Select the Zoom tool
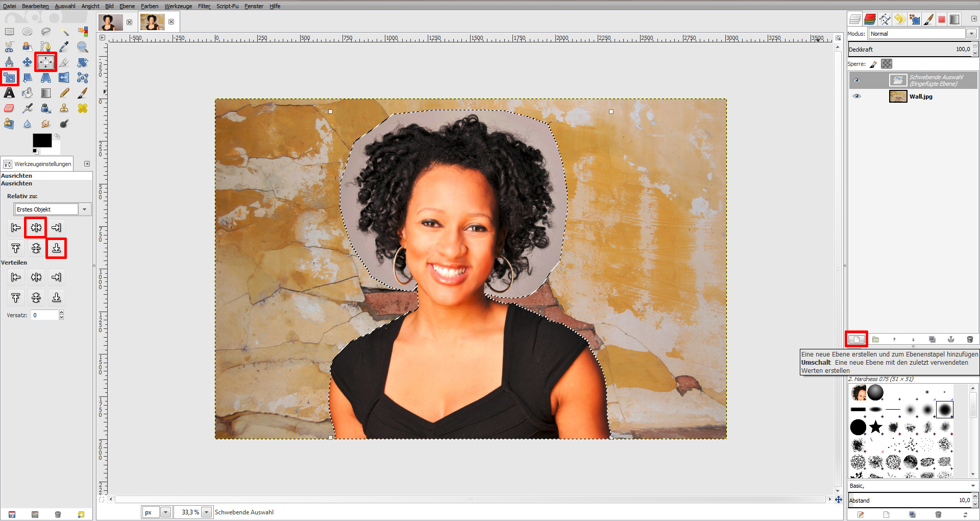Viewport: 980px width, 521px height. [82, 47]
